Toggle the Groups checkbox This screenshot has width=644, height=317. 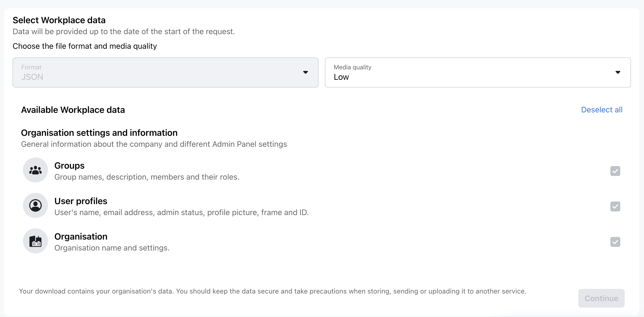point(615,171)
